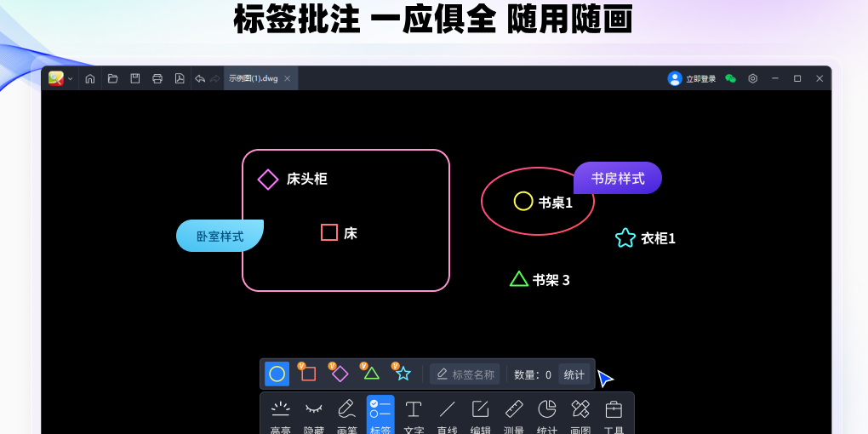Select the yellow circle label shape
Screen dimensions: 868x434
click(277, 374)
